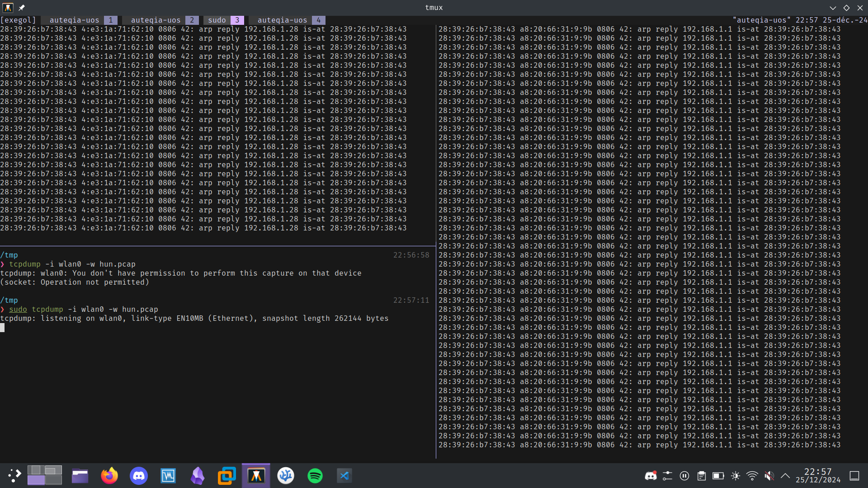Open the blue coral-logo app in taskbar

286,475
